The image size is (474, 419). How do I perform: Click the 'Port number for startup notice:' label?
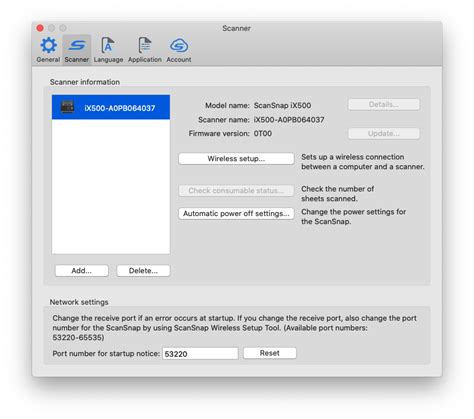click(106, 353)
